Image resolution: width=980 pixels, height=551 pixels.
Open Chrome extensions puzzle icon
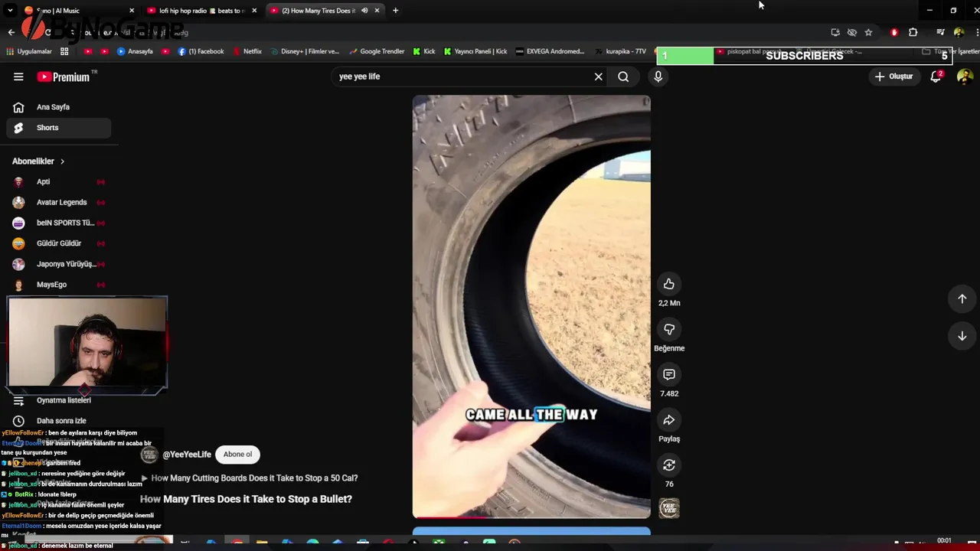coord(913,32)
